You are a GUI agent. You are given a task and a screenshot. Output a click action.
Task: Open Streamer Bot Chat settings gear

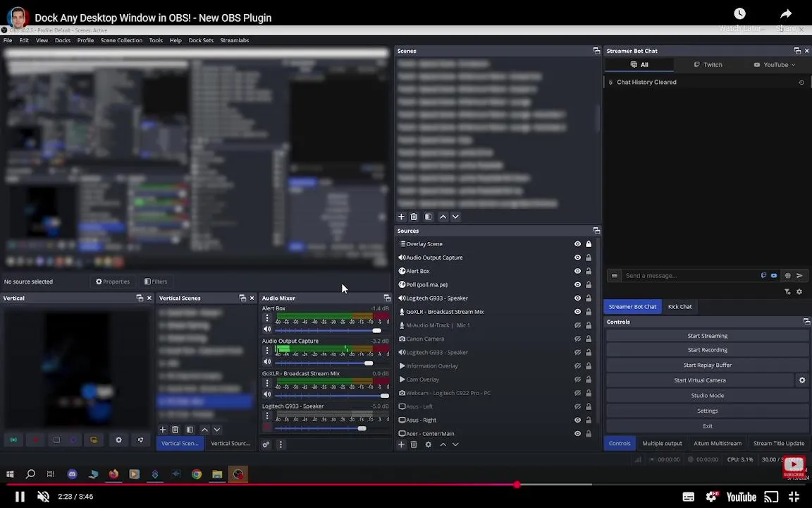tap(799, 292)
